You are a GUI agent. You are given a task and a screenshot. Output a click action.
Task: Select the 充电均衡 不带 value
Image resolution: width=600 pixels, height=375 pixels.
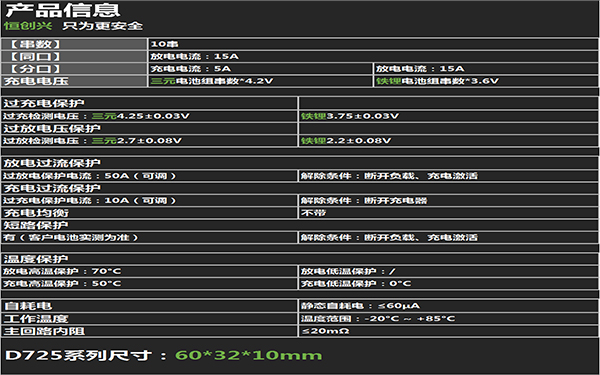point(448,213)
